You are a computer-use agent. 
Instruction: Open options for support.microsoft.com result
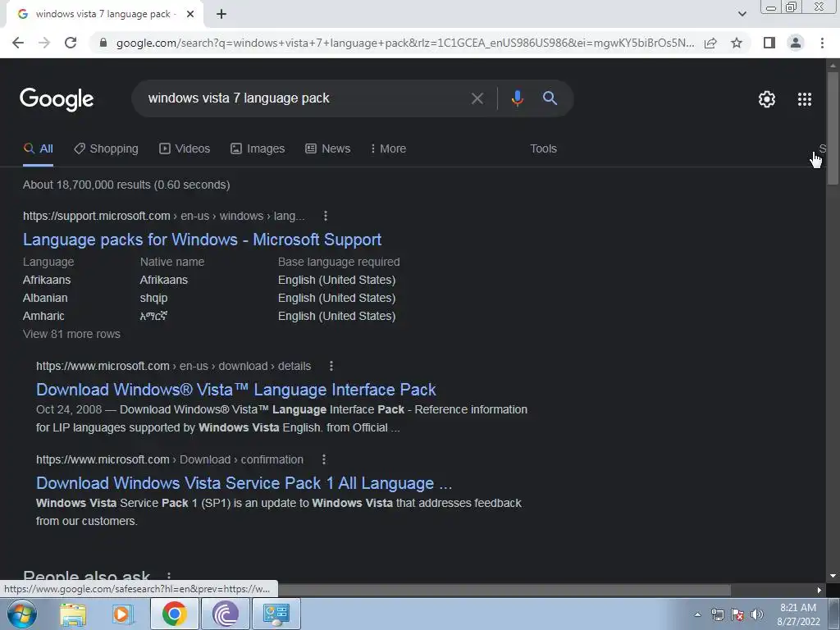point(325,216)
